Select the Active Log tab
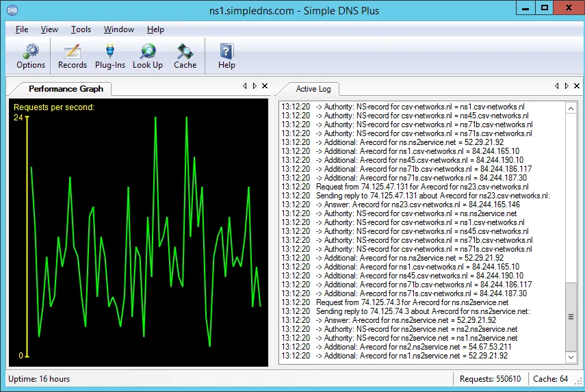 coord(313,89)
